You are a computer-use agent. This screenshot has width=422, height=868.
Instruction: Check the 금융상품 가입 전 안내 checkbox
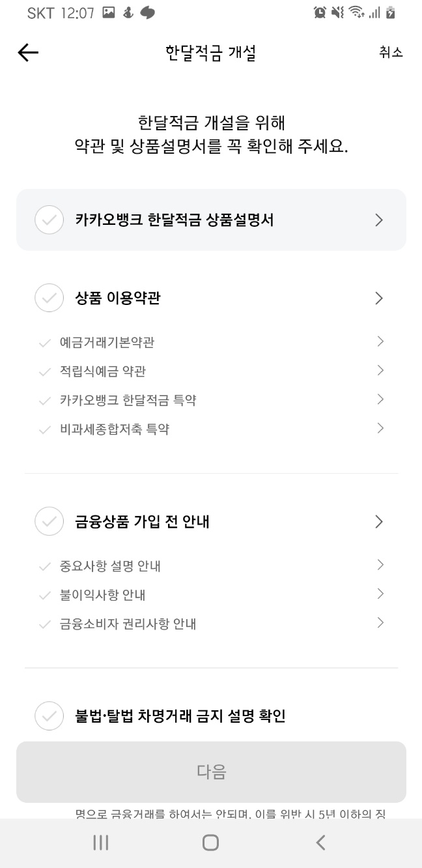point(49,521)
